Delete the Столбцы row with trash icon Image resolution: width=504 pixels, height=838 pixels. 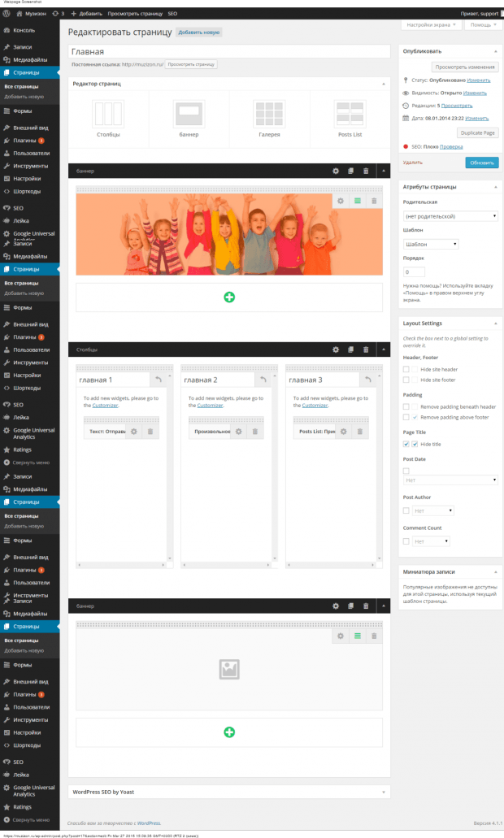[x=366, y=350]
